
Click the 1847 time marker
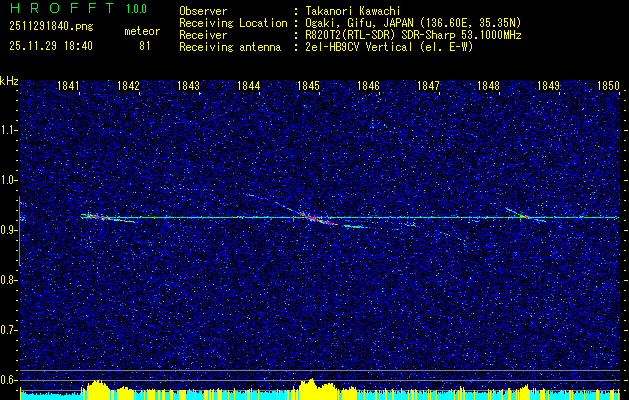[x=428, y=87]
